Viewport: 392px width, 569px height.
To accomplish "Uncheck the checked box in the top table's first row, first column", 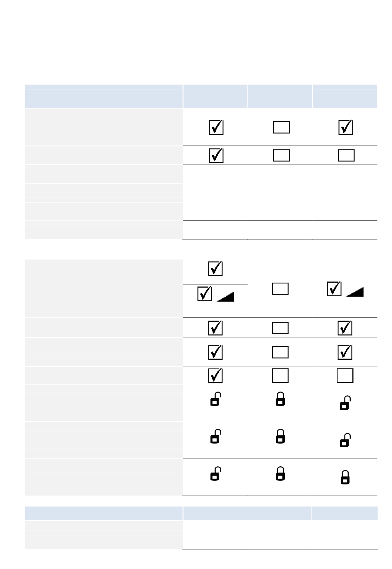I will [x=216, y=127].
